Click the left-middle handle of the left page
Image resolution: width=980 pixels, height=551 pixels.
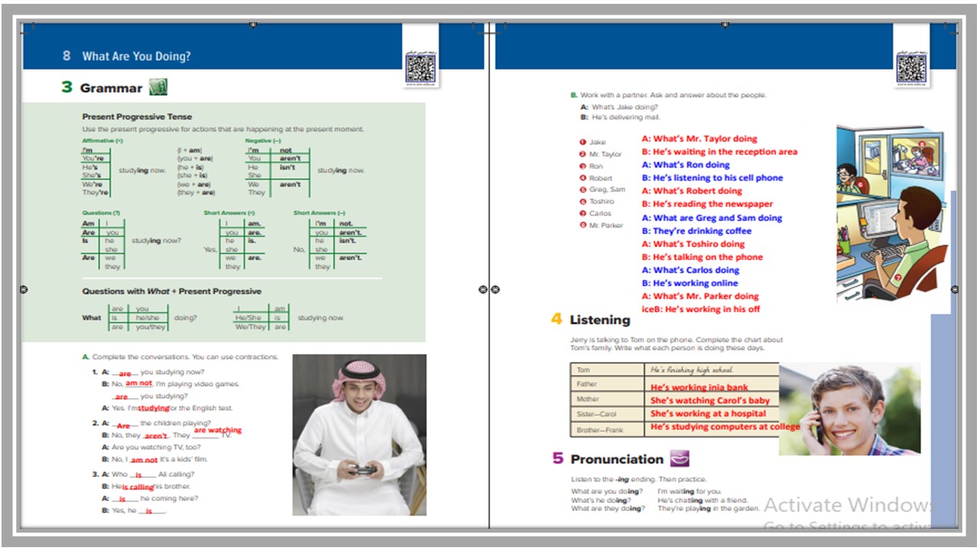[x=23, y=289]
